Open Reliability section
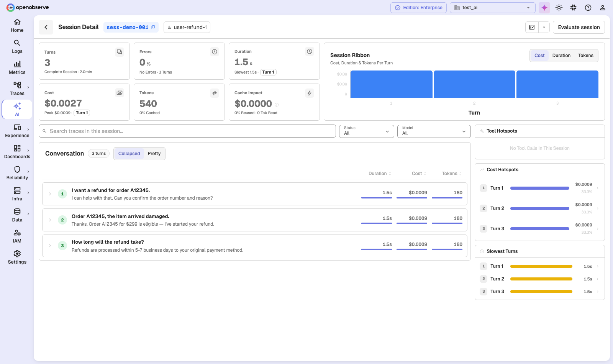 tap(17, 173)
